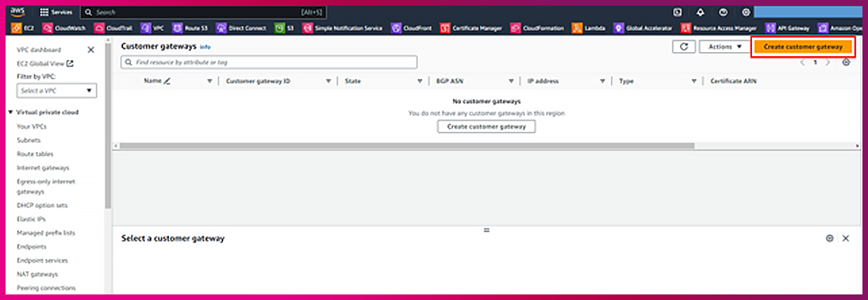Open Simple Notification Service shortcut
868x300 pixels.
coord(342,28)
